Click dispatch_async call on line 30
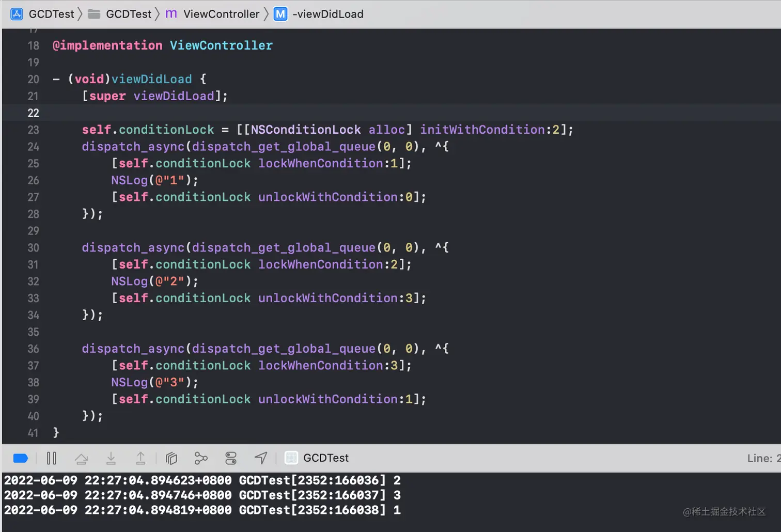This screenshot has width=781, height=532. (133, 248)
